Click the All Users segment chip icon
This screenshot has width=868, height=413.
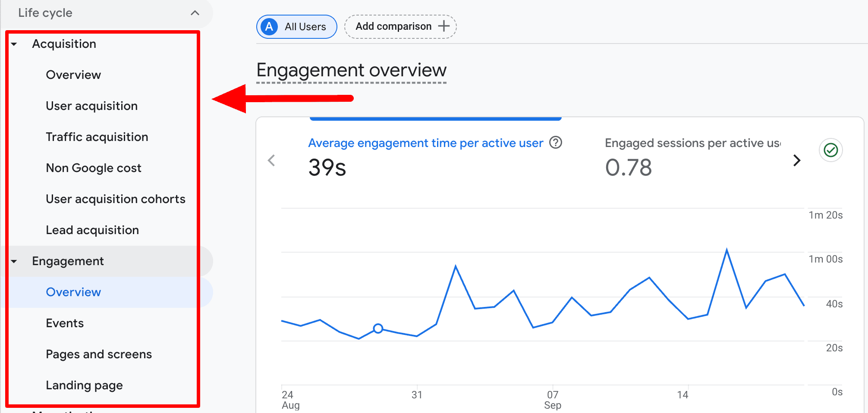pyautogui.click(x=269, y=26)
